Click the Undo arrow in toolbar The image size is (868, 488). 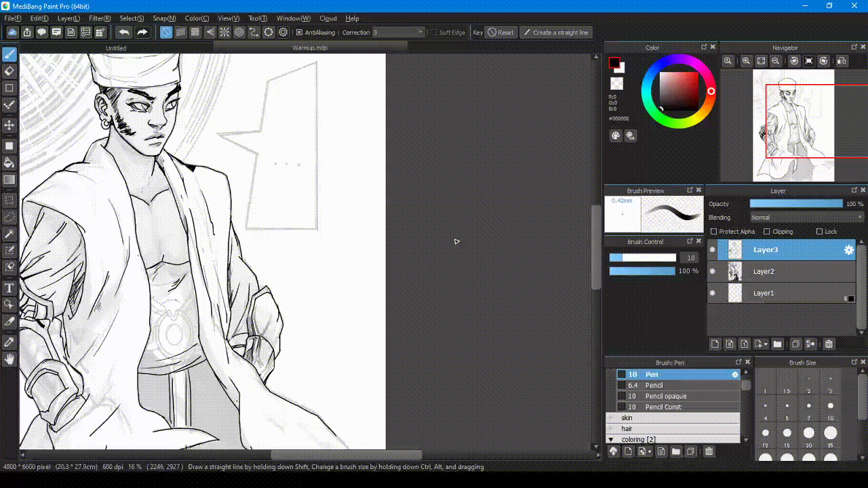click(123, 32)
